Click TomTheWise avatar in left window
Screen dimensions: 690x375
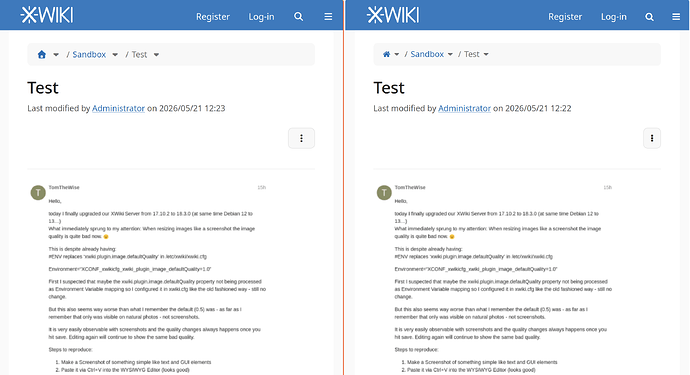pos(38,192)
